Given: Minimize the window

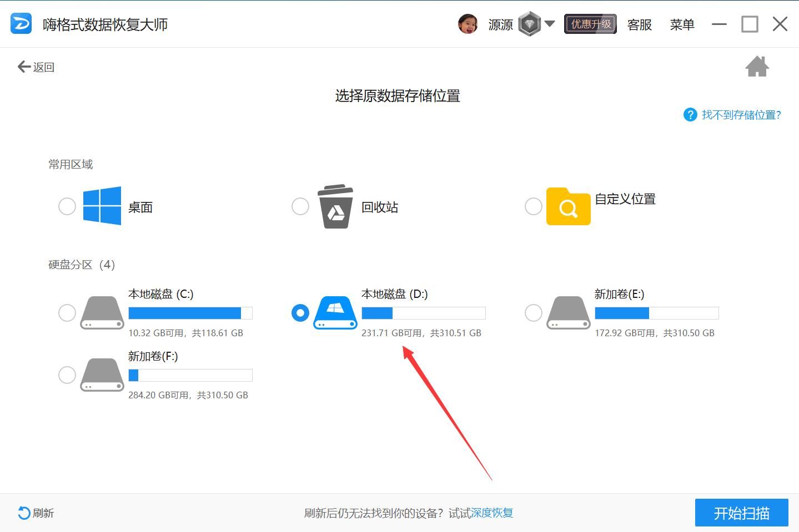Looking at the screenshot, I should [719, 24].
